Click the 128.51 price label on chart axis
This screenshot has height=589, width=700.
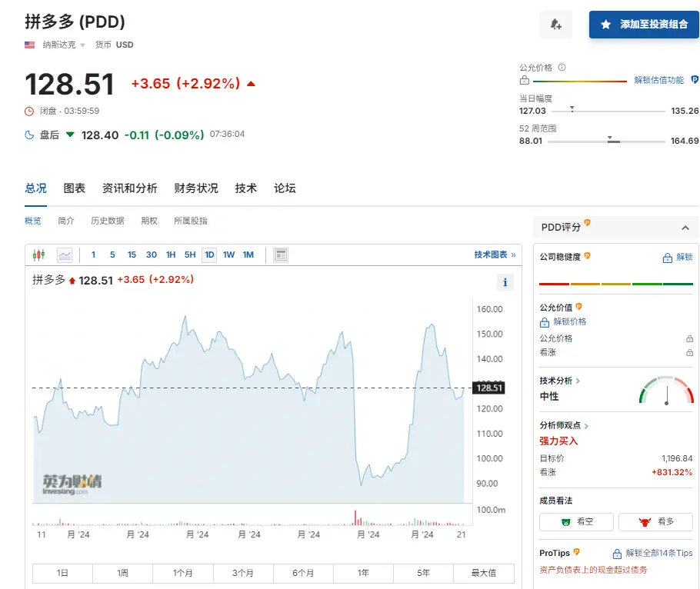pyautogui.click(x=489, y=388)
